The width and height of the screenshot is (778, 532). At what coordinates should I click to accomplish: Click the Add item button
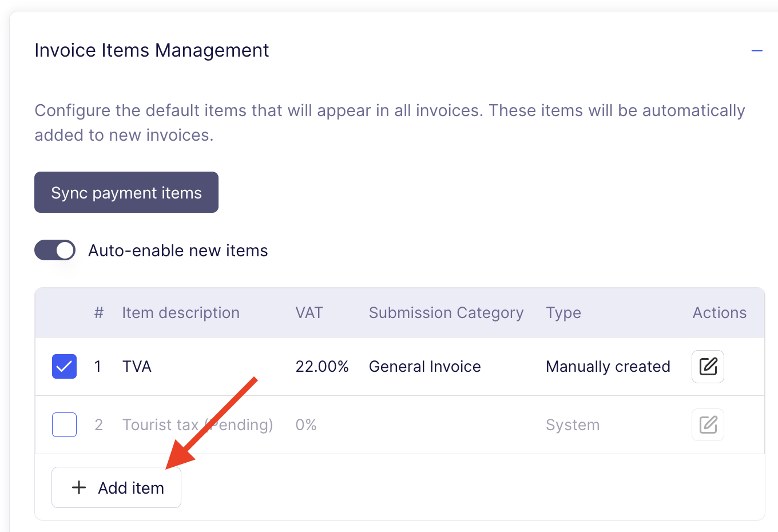click(116, 487)
